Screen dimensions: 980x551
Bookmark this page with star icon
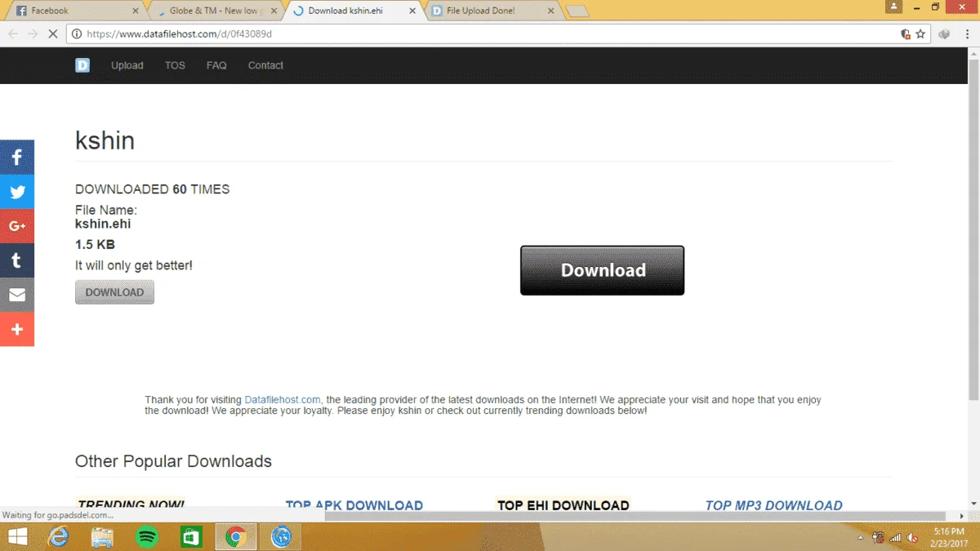920,34
